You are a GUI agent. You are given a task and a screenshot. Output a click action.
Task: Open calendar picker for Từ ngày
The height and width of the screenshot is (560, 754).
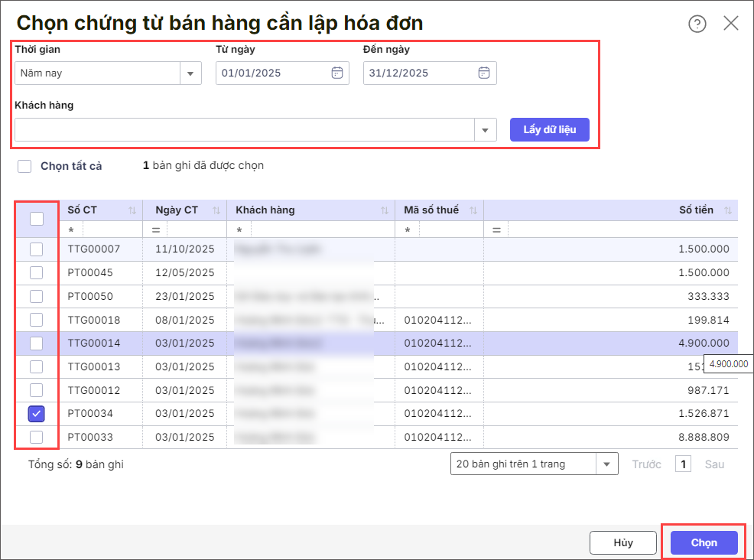coord(336,73)
